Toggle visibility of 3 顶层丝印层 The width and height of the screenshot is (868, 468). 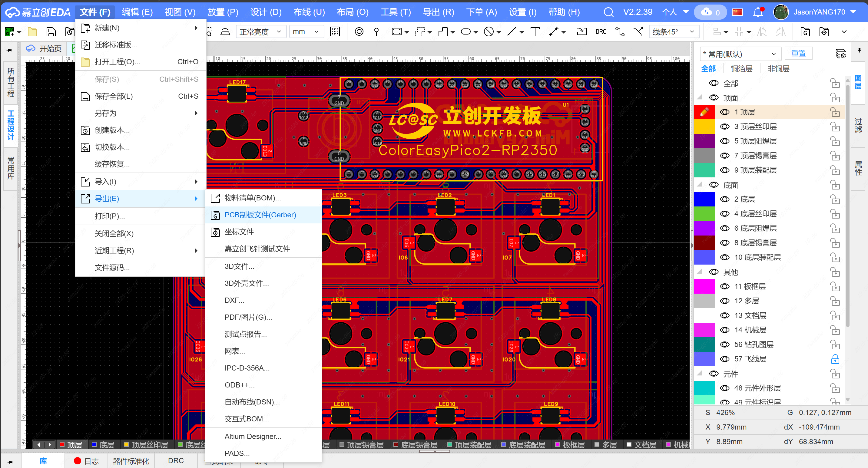[x=724, y=127]
